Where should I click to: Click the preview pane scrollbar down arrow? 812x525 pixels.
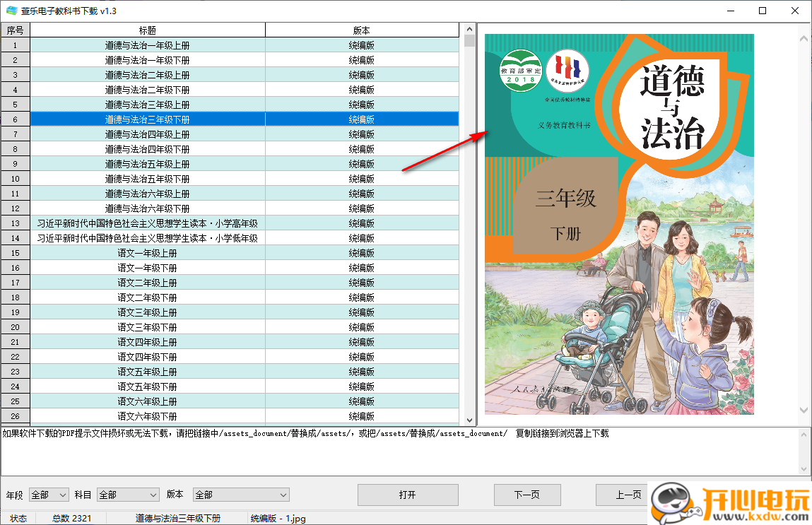(x=804, y=409)
